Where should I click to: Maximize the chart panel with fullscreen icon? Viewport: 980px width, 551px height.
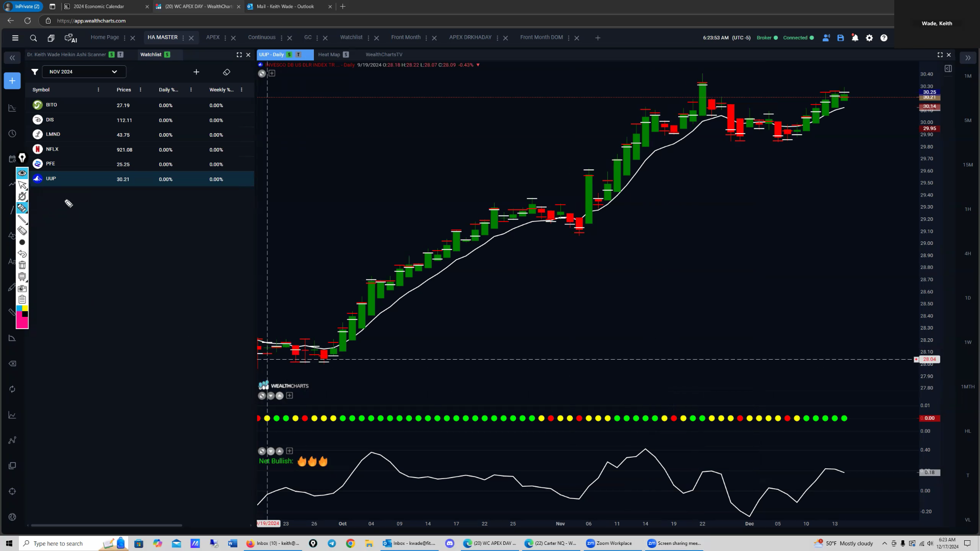pos(940,55)
